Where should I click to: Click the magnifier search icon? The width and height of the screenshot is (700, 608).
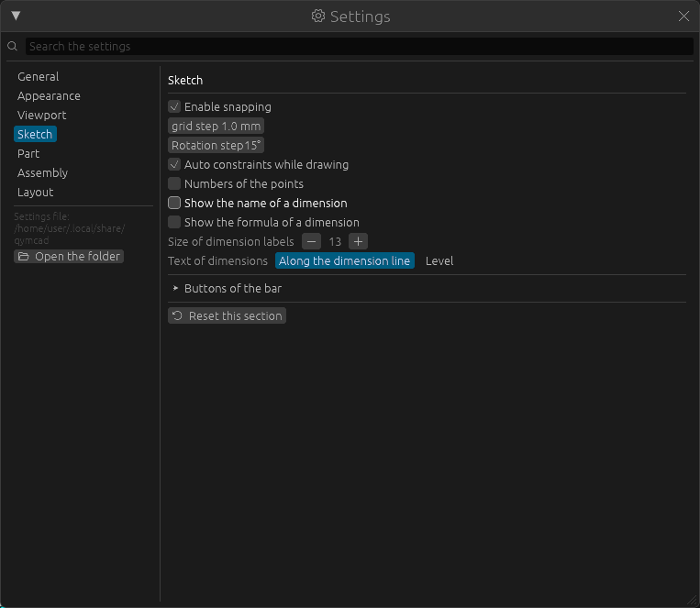pos(13,46)
